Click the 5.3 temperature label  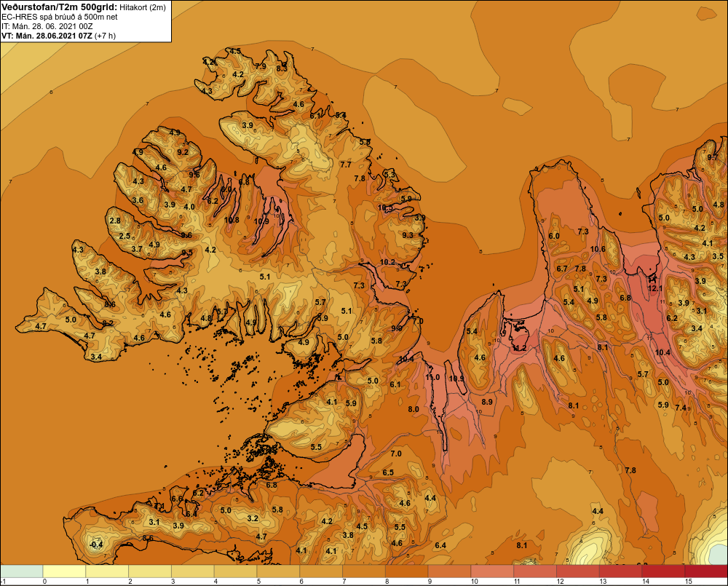(x=389, y=175)
